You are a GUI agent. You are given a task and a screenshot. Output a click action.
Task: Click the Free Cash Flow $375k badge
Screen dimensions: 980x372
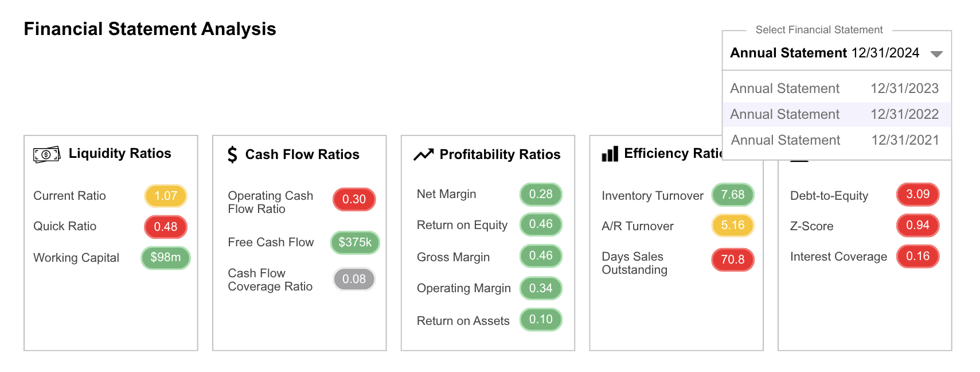(355, 242)
